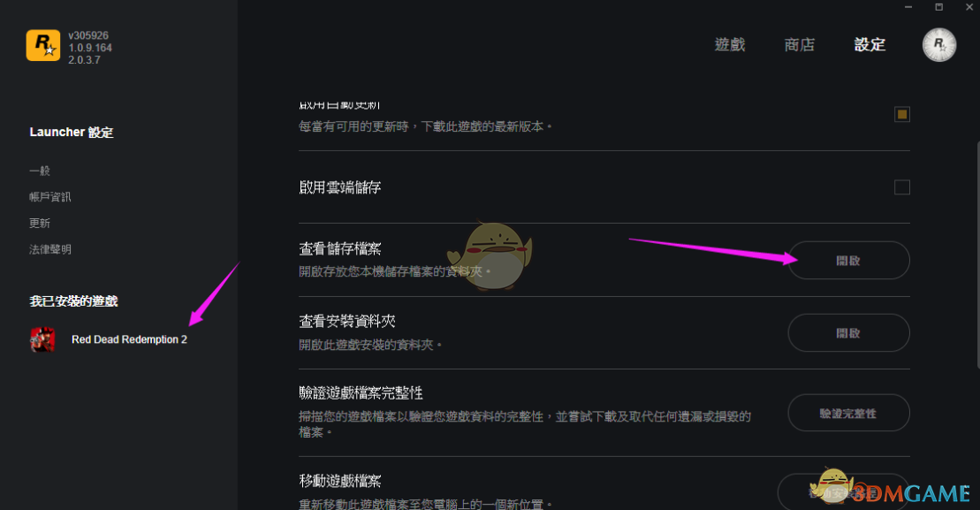980x510 pixels.
Task: Click the 驗證完整性 verify integrity button
Action: 848,413
